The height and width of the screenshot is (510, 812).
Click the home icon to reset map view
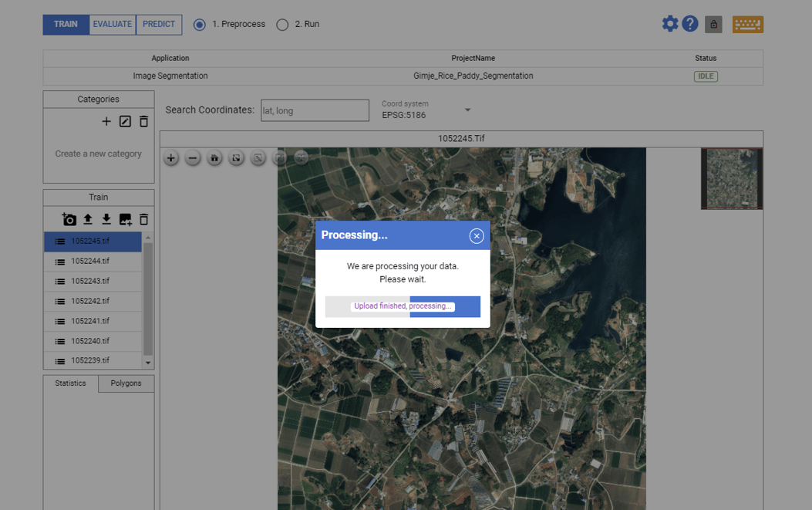214,158
